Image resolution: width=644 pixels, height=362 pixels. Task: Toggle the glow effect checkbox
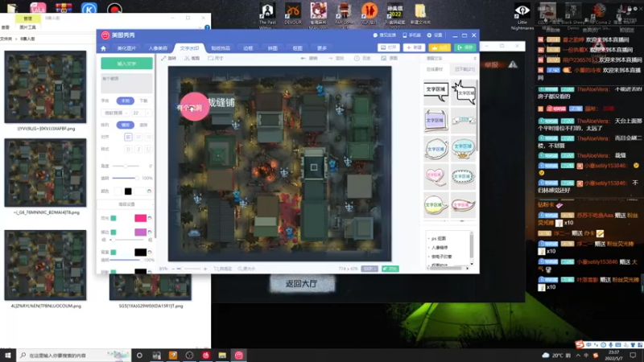[114, 218]
